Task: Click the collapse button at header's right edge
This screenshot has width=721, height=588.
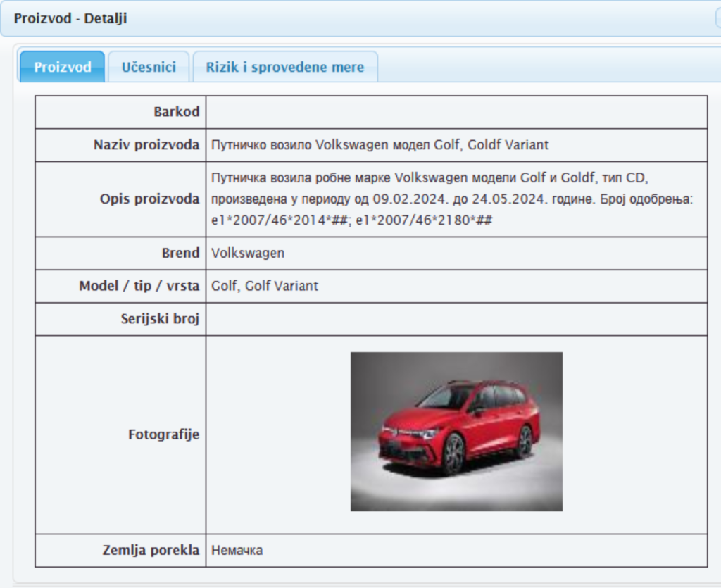Action: pos(717,19)
